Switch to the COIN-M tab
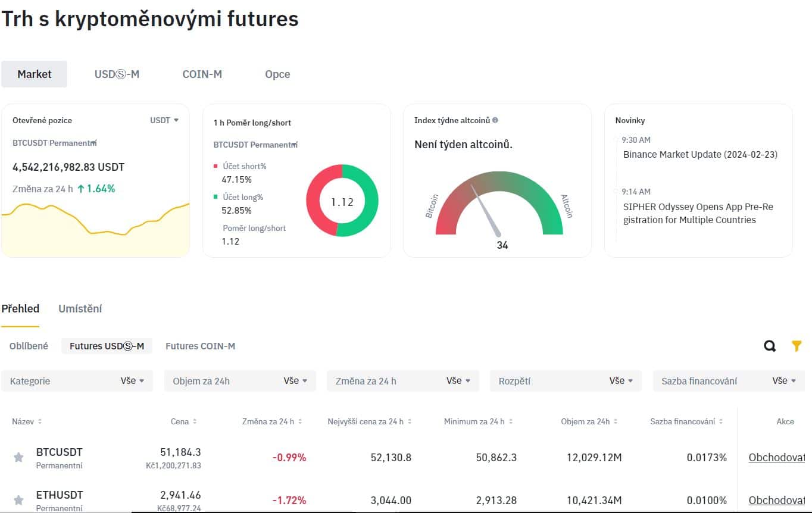This screenshot has height=513, width=812. pos(202,74)
